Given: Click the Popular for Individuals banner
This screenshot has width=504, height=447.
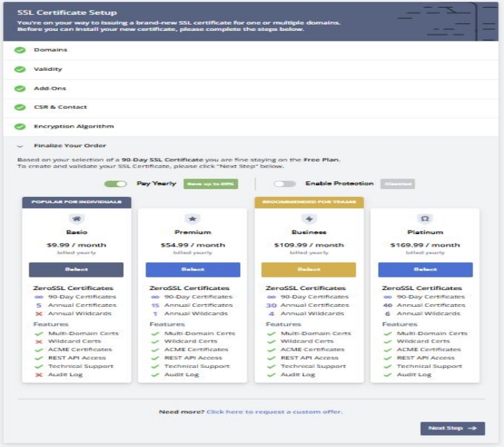Looking at the screenshot, I should coord(76,202).
